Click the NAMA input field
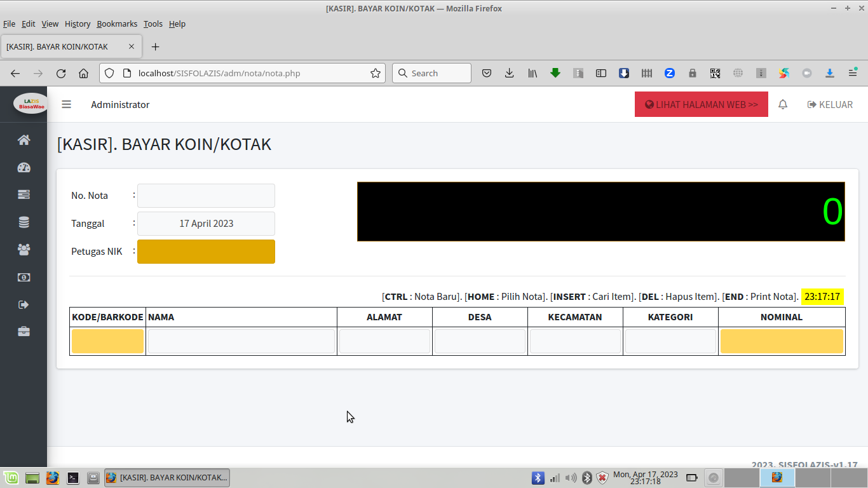The height and width of the screenshot is (488, 868). click(x=241, y=341)
